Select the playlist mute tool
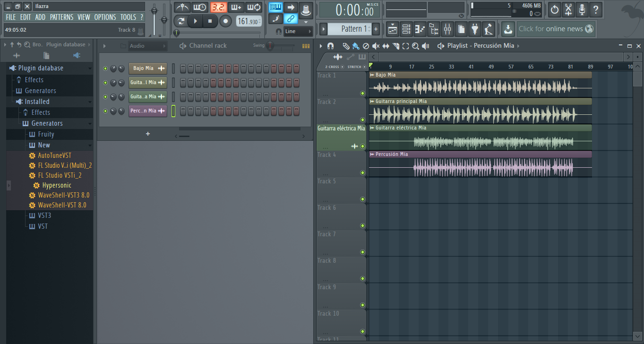Viewport: 644px width, 344px height. (x=376, y=46)
